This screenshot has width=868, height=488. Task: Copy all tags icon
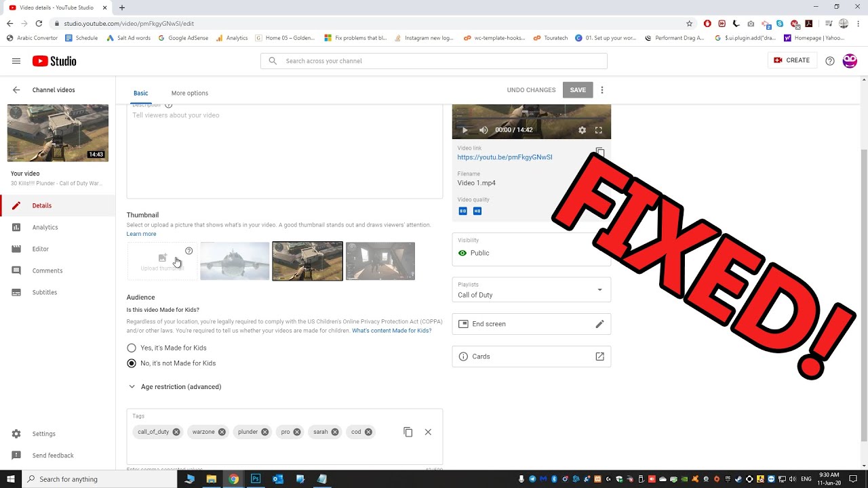pyautogui.click(x=408, y=432)
